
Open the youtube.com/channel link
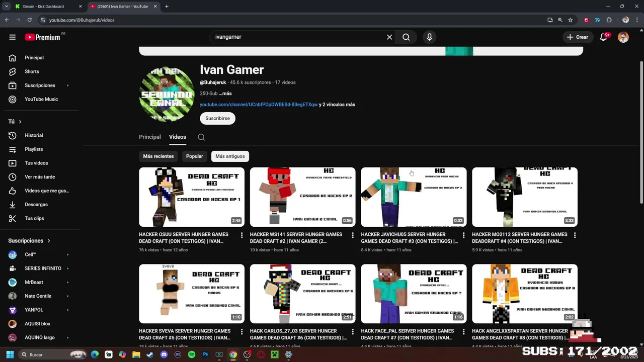pos(259,105)
